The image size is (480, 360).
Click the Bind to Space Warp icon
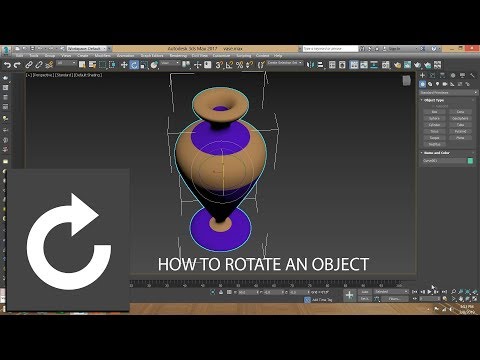(x=49, y=65)
